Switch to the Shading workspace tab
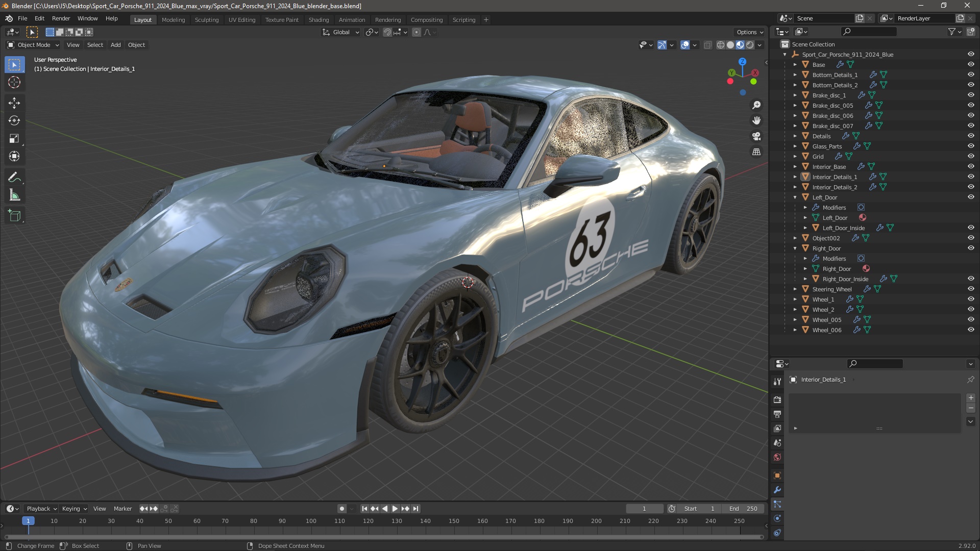Image resolution: width=980 pixels, height=551 pixels. (318, 20)
